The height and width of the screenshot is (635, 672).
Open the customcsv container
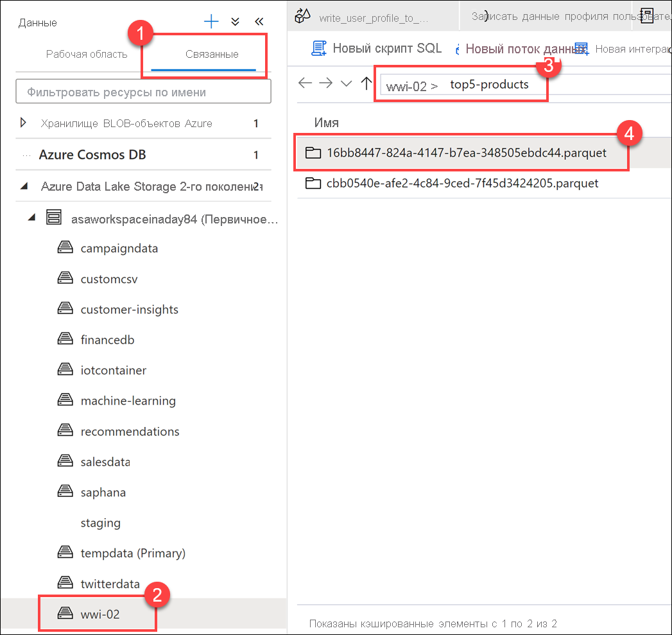click(x=109, y=279)
